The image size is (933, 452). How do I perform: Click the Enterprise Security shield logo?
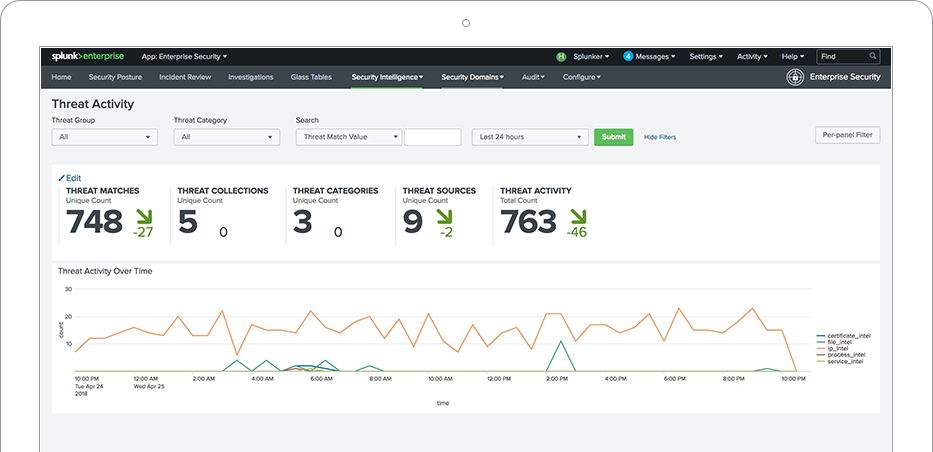coord(794,77)
